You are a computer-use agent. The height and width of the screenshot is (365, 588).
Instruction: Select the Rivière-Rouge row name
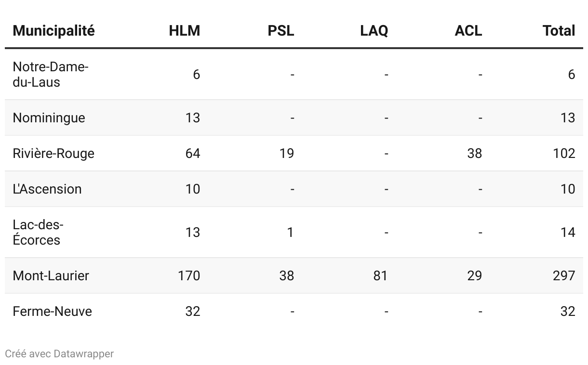click(x=53, y=153)
